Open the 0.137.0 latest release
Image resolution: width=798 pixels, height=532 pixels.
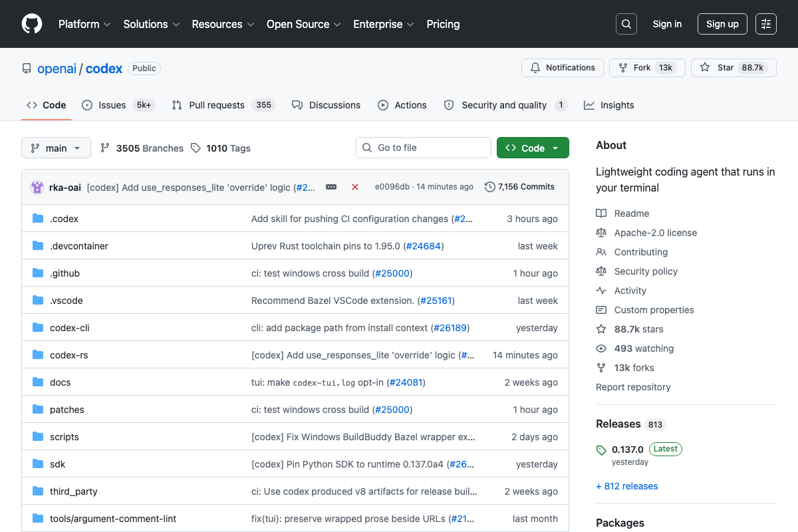click(x=628, y=450)
